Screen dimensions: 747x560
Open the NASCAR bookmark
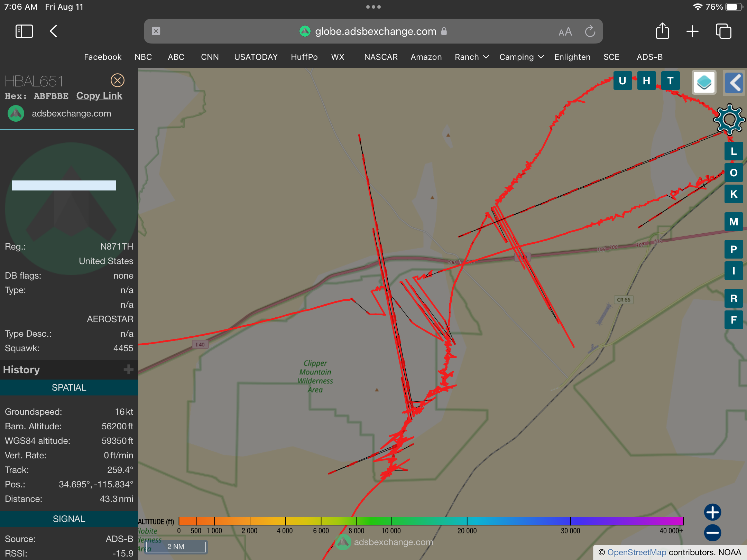pos(381,57)
